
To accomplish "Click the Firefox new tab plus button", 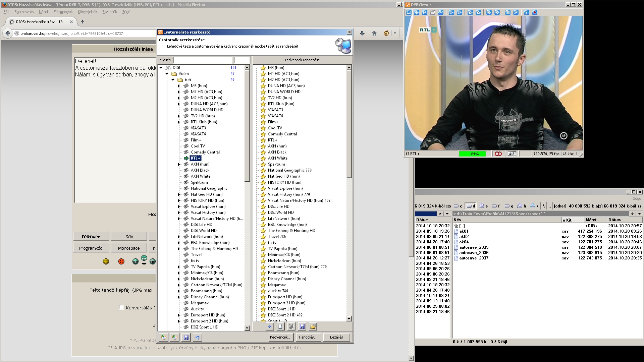I will click(x=83, y=22).
